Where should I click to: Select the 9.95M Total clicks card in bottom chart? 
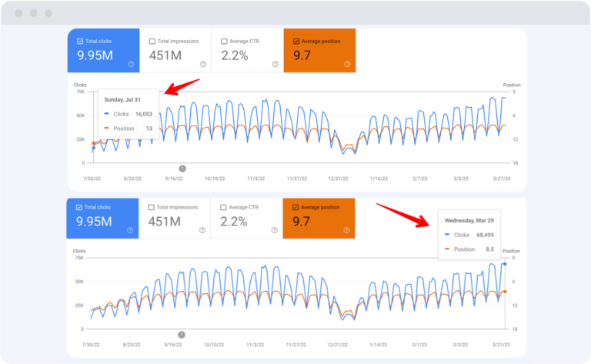tap(103, 219)
